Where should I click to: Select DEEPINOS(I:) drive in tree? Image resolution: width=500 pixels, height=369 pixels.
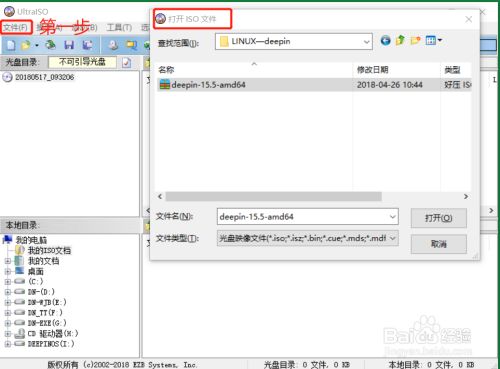click(x=51, y=344)
